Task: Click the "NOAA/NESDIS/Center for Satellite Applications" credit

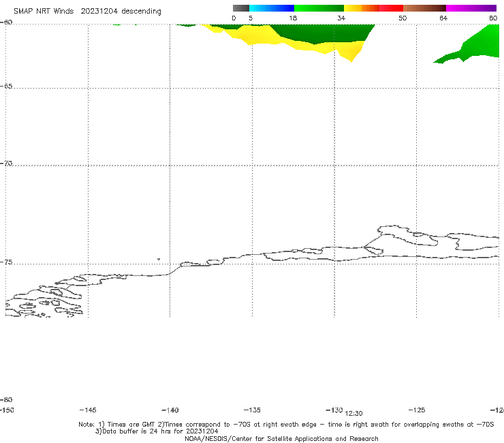Action: point(281,438)
